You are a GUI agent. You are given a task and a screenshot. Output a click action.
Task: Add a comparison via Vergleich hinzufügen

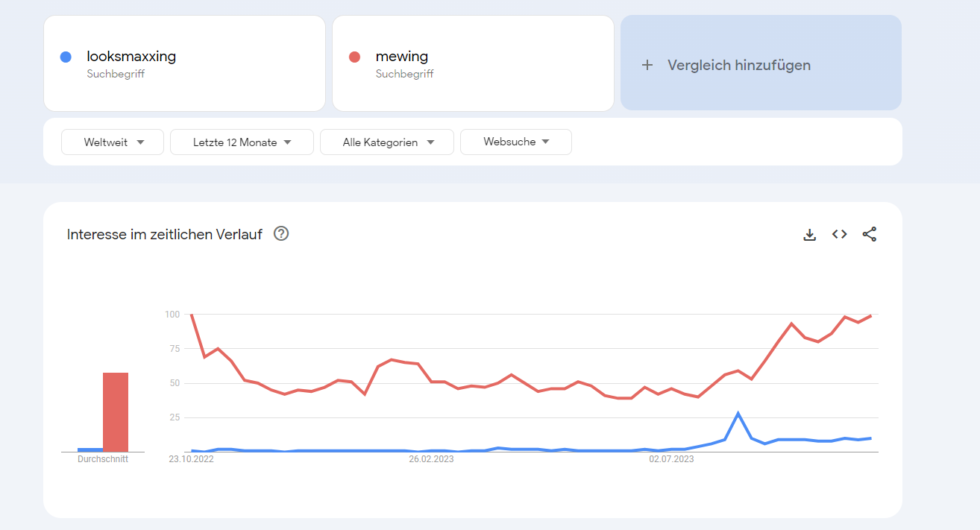point(761,63)
